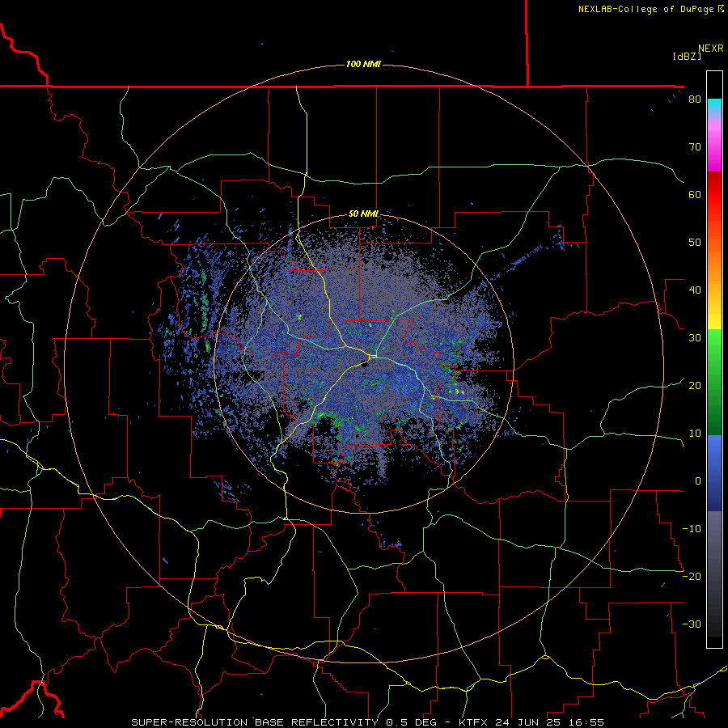The width and height of the screenshot is (728, 728).
Task: Click the [dBZ] unit label
Action: (687, 56)
